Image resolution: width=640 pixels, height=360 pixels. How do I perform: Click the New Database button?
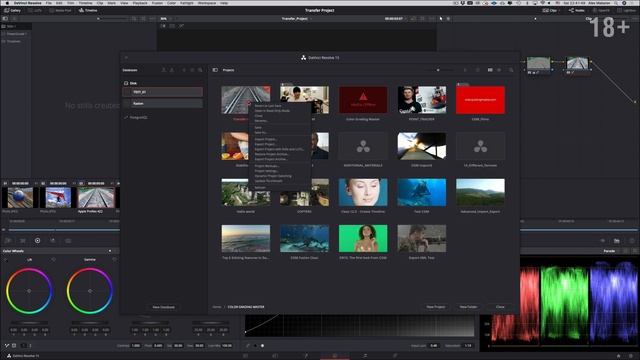[x=163, y=307]
